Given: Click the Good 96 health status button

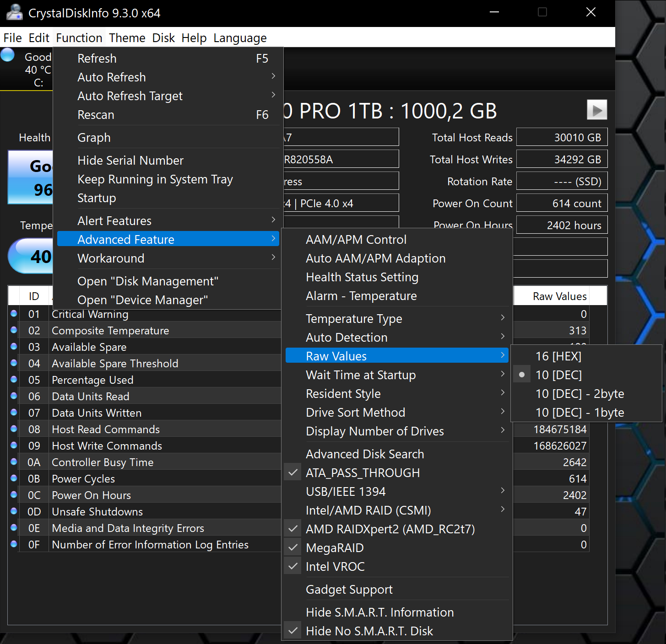Looking at the screenshot, I should click(x=31, y=177).
